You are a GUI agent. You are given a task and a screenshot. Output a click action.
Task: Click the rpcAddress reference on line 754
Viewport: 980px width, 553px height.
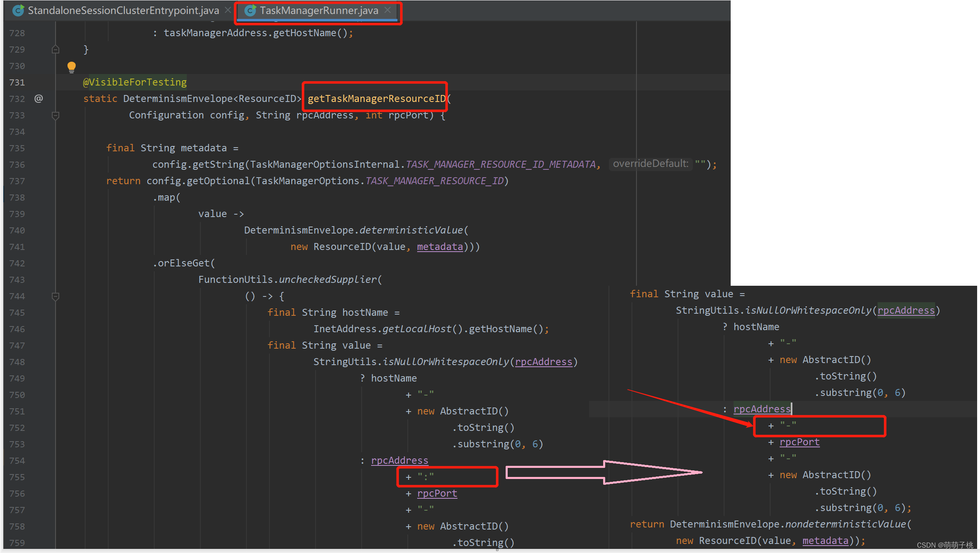[399, 460]
